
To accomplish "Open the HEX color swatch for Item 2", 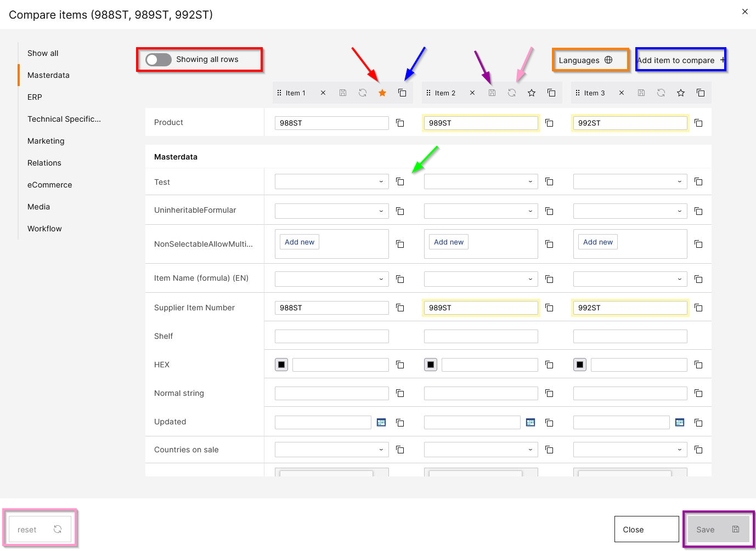I will click(431, 365).
